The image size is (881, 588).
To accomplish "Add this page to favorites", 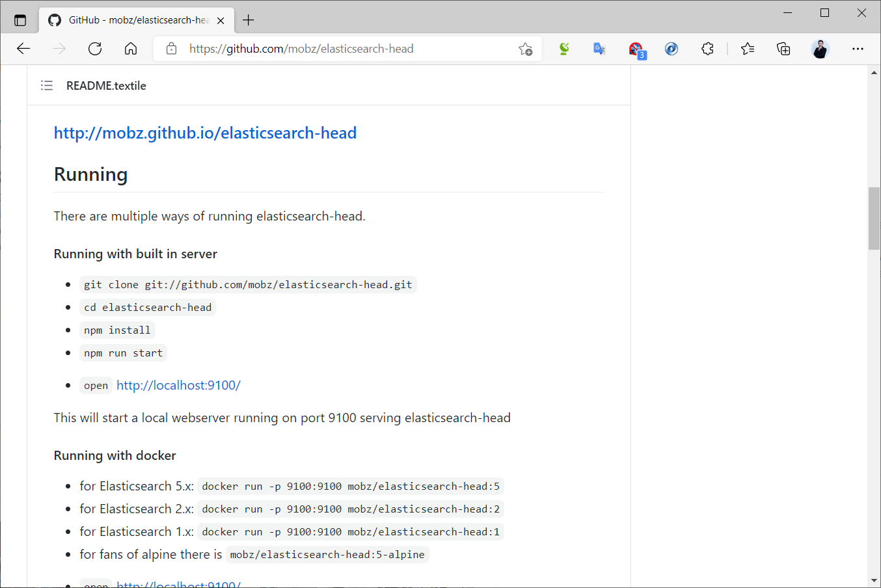I will (526, 49).
